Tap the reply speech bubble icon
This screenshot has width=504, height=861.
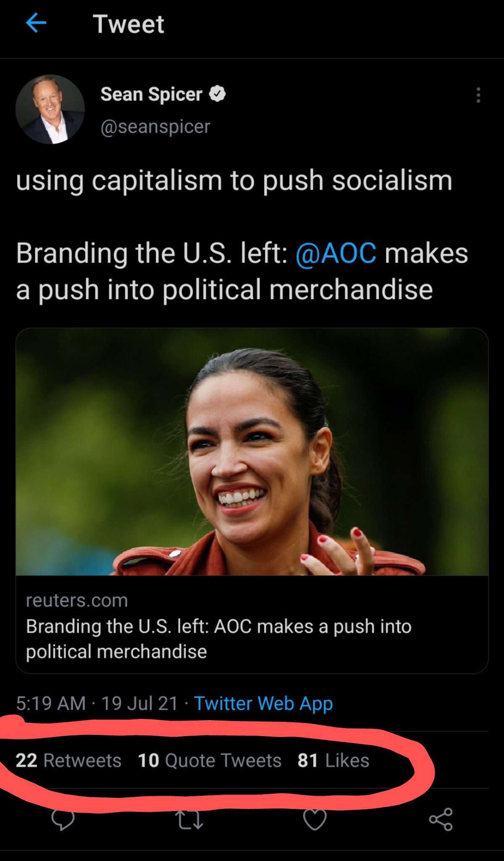click(63, 819)
